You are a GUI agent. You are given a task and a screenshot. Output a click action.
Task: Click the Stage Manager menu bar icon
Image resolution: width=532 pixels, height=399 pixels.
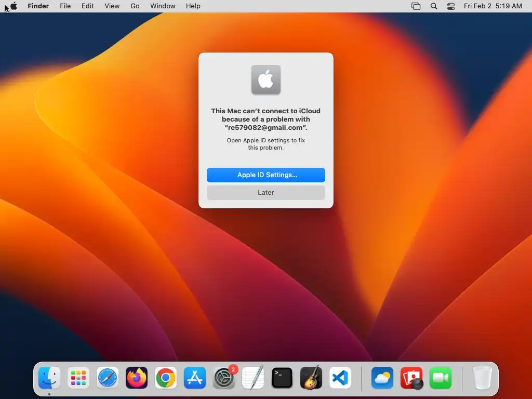(x=416, y=6)
